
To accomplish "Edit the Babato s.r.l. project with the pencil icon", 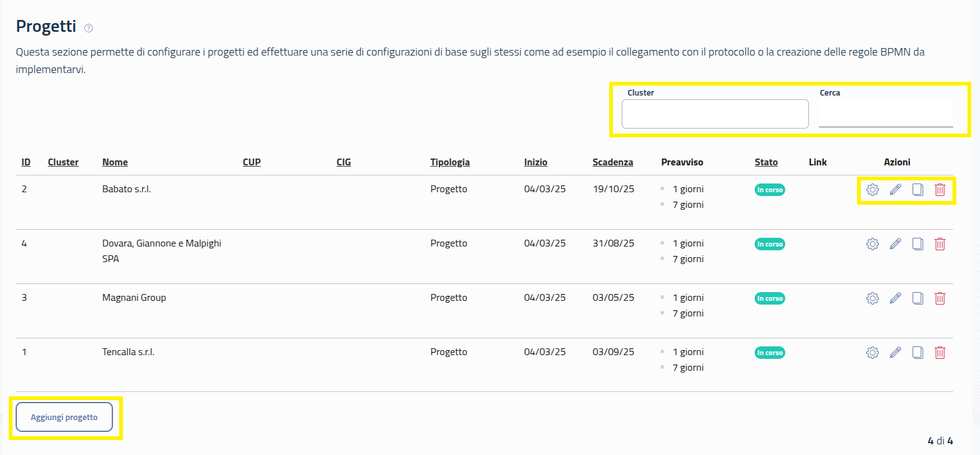I will [x=895, y=190].
